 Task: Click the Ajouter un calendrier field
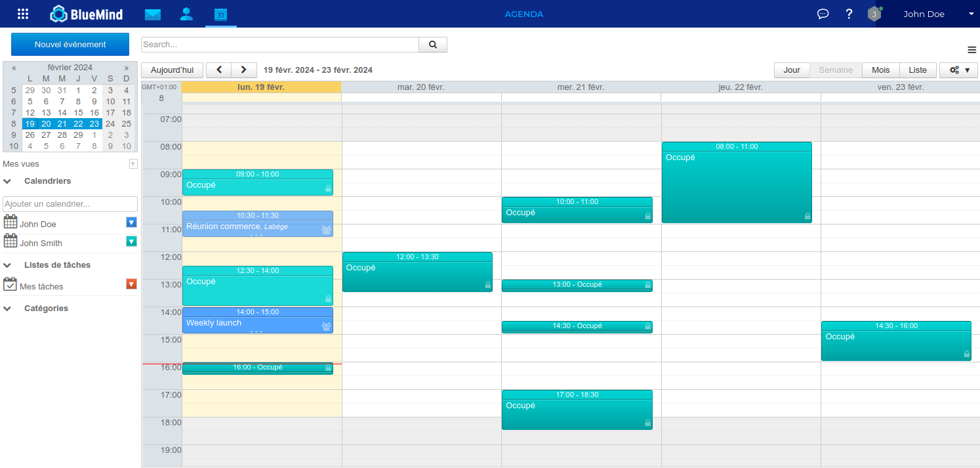click(x=70, y=204)
